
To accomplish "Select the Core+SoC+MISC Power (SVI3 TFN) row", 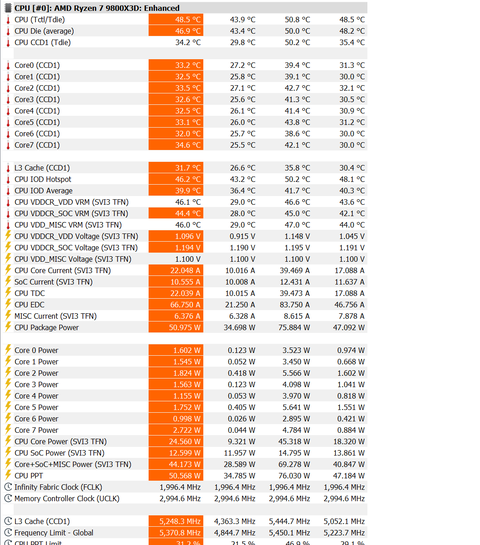I will coord(186,464).
